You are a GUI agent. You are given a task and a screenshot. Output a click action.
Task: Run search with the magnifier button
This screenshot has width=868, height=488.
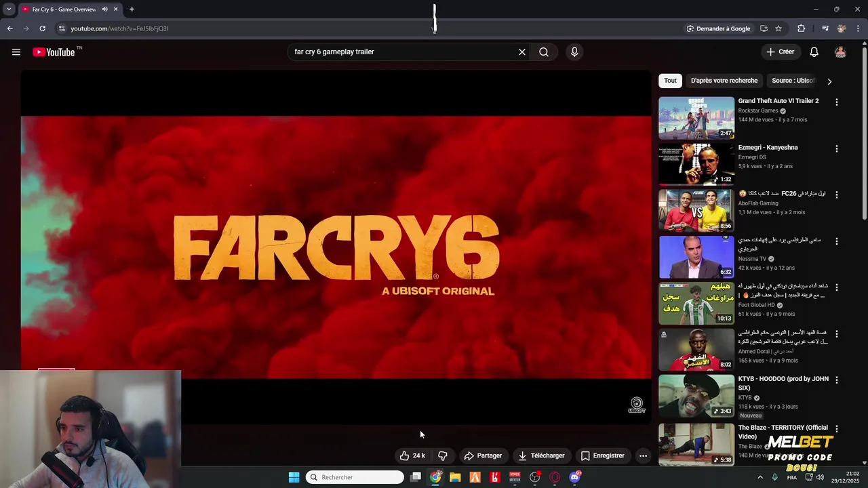click(544, 52)
